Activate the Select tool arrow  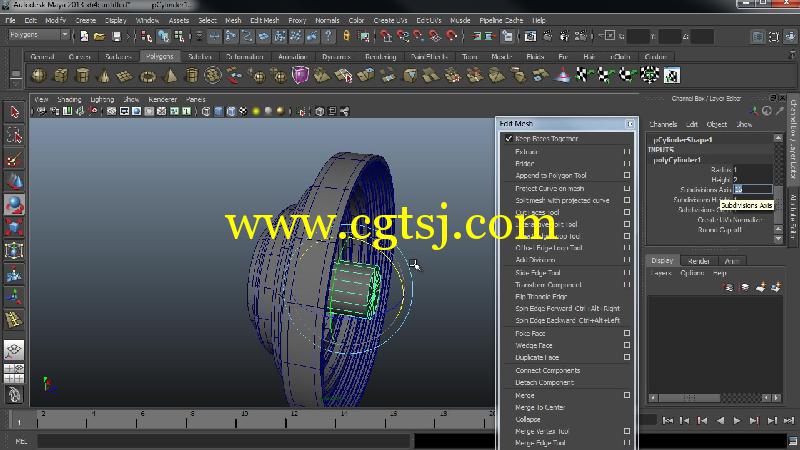[x=14, y=112]
